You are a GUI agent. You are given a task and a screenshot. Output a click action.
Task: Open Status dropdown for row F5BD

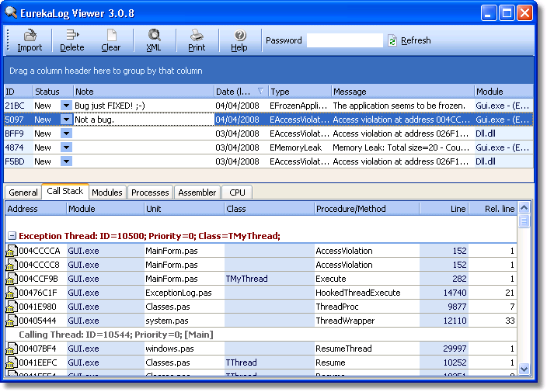[66, 161]
